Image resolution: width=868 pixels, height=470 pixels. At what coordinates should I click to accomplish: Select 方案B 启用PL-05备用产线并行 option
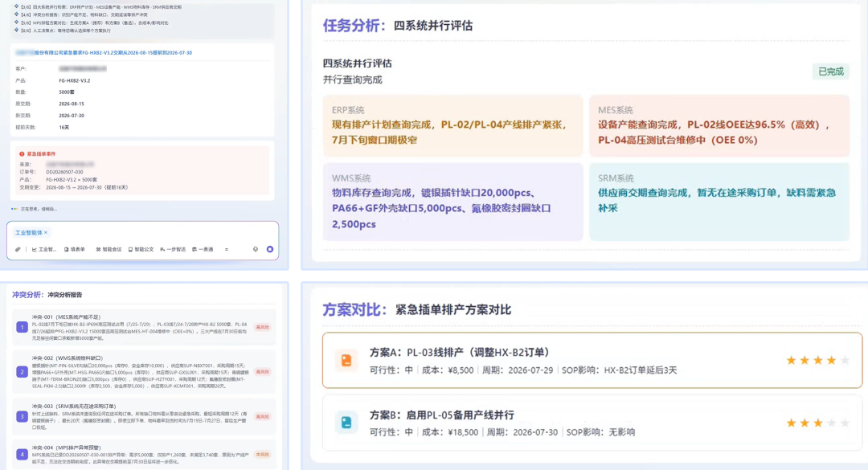coord(592,423)
